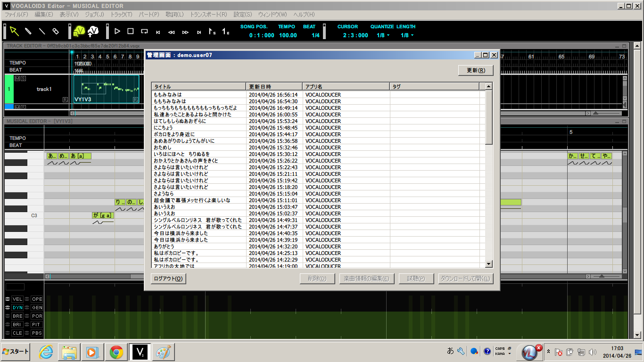Open the 歌詞(L) menu
644x362 pixels.
[x=174, y=15]
